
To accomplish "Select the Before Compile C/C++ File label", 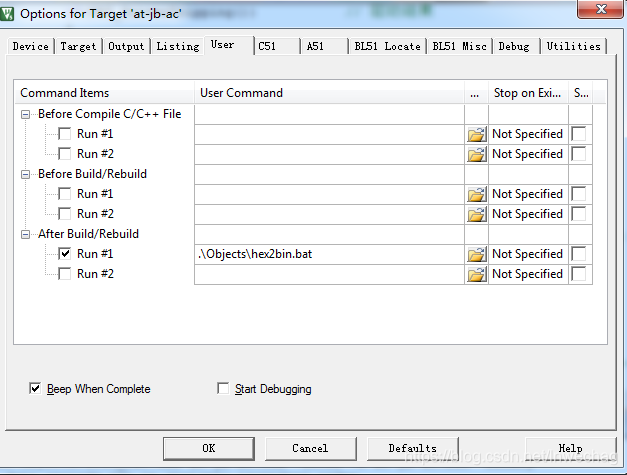I will coord(110,114).
